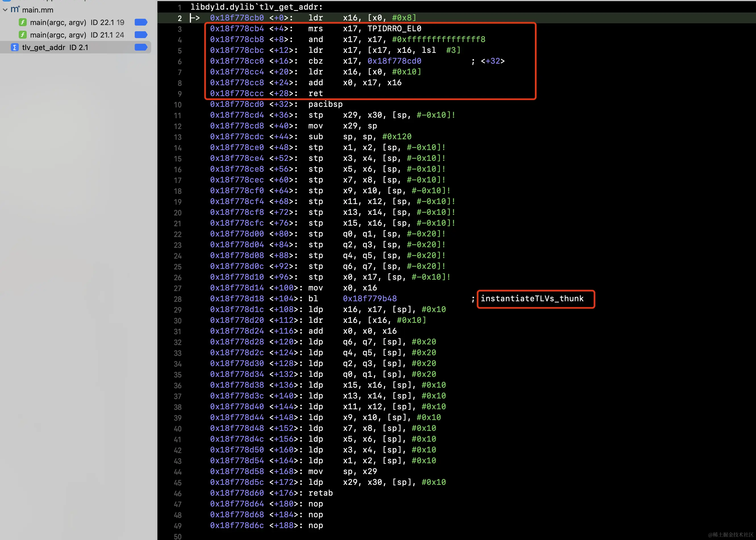Click branch target address 0x18f779b48
This screenshot has width=756, height=540.
(x=370, y=299)
